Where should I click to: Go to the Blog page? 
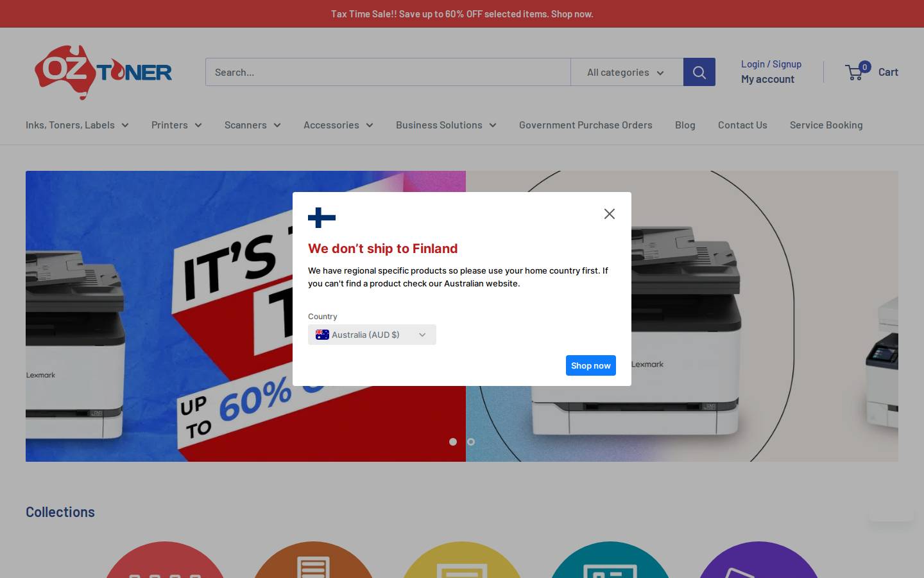(685, 125)
